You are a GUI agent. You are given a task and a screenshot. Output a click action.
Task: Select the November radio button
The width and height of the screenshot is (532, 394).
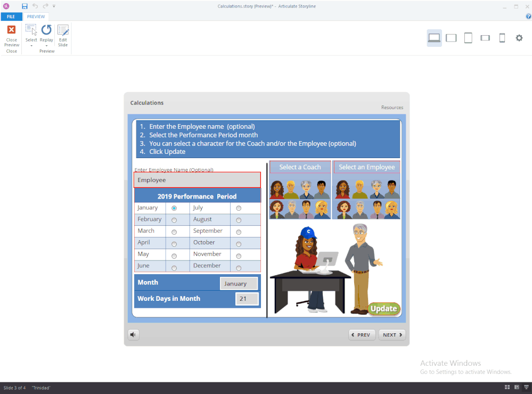[239, 256]
